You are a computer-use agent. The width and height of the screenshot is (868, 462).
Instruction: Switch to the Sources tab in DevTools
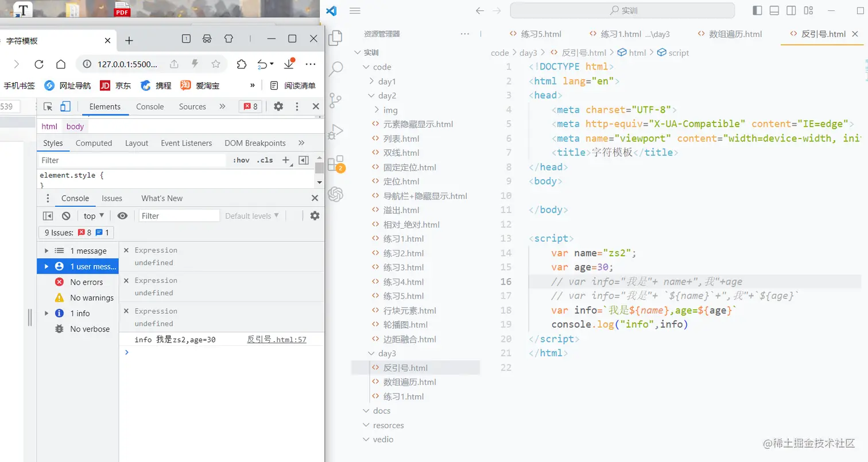(192, 106)
